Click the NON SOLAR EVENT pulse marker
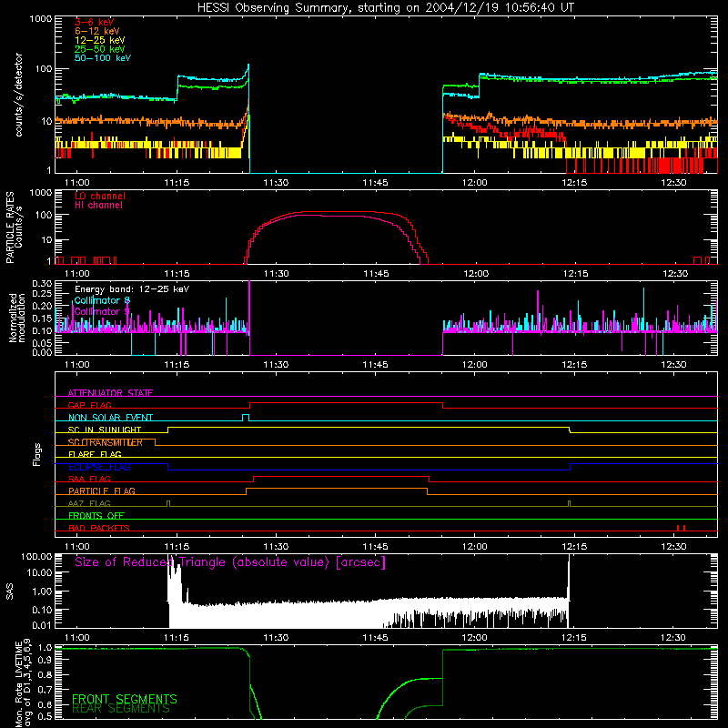This screenshot has height=728, width=728. pos(246,418)
